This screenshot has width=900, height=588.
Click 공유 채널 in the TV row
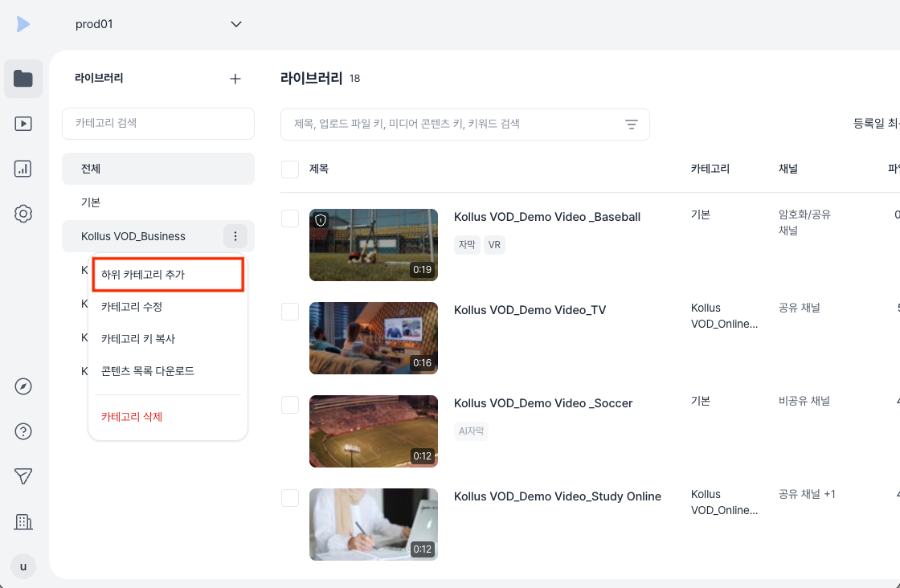pos(799,308)
